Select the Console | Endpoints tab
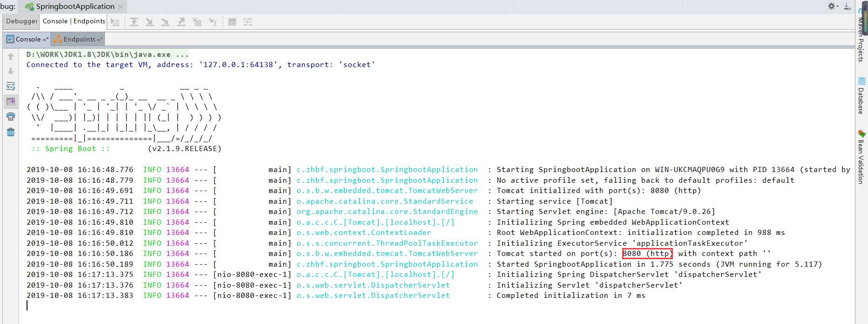Viewport: 868px width, 324px height. point(74,21)
